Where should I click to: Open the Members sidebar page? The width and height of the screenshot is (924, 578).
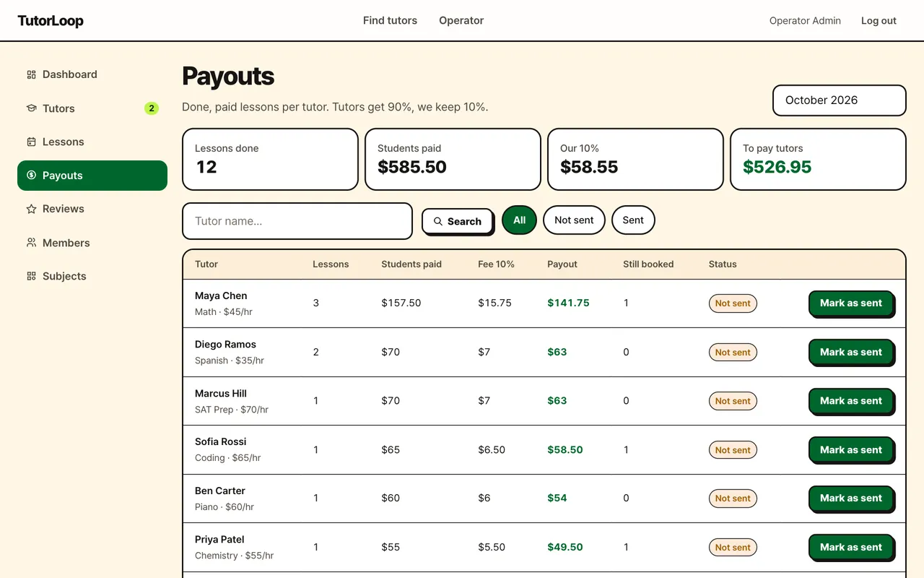(92, 243)
